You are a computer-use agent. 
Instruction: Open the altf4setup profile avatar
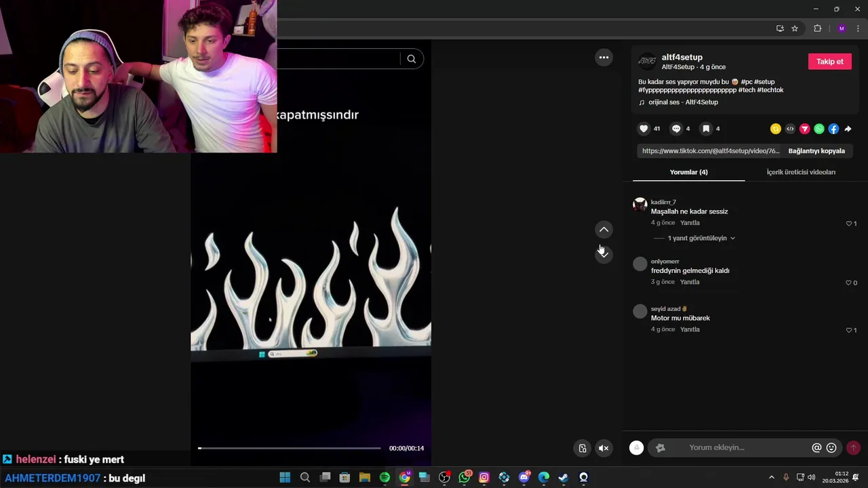coord(648,62)
